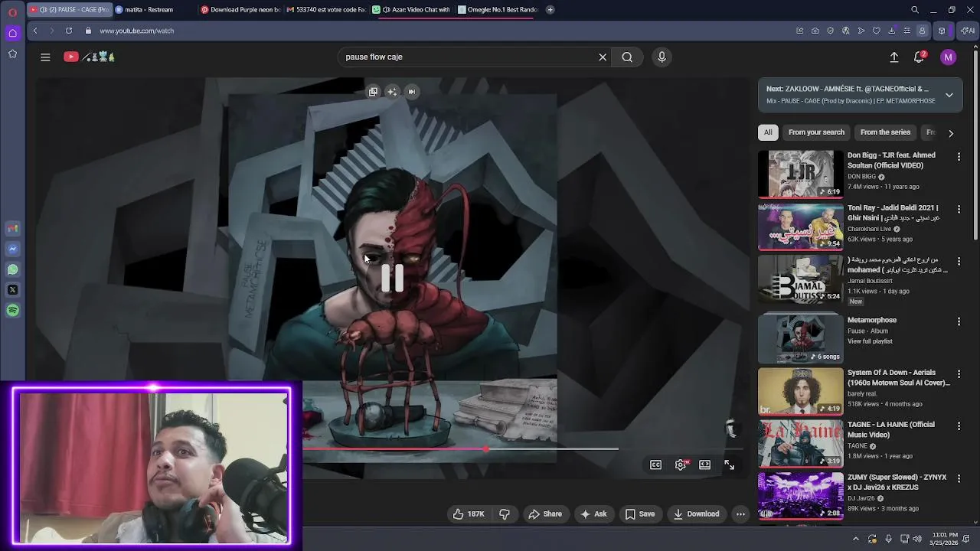The width and height of the screenshot is (980, 551).
Task: Open the Ask AI button
Action: (x=593, y=514)
